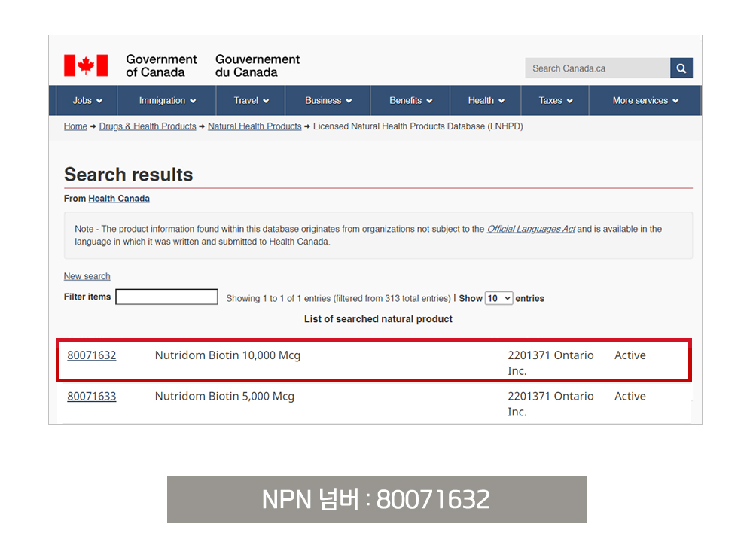The width and height of the screenshot is (753, 560).
Task: Open Natural Health Products breadcrumb
Action: pyautogui.click(x=255, y=126)
